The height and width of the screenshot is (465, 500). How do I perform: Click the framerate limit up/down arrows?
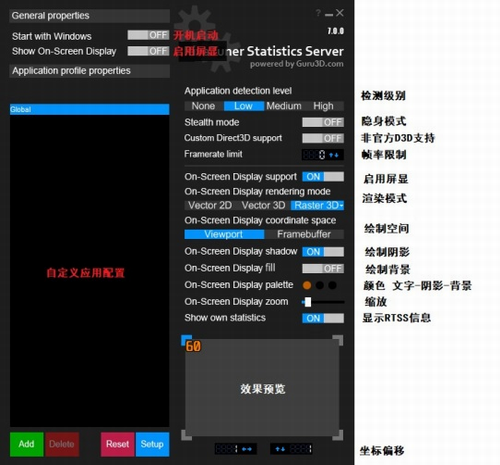pyautogui.click(x=334, y=155)
